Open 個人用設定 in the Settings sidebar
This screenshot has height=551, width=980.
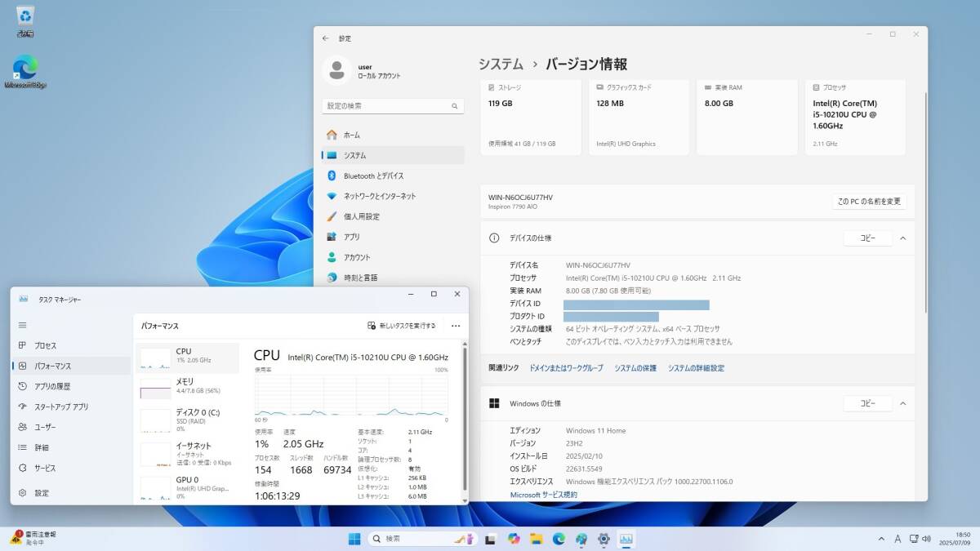coord(393,216)
